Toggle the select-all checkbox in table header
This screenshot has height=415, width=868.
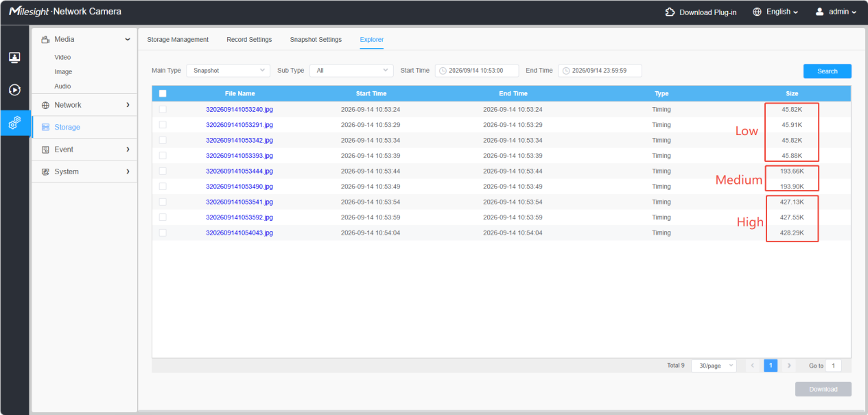(163, 93)
